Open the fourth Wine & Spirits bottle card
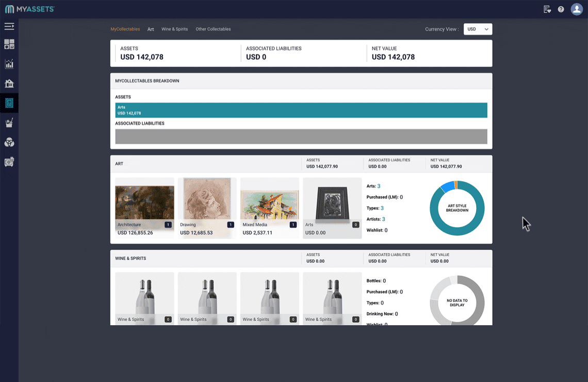588x382 pixels. coord(332,298)
